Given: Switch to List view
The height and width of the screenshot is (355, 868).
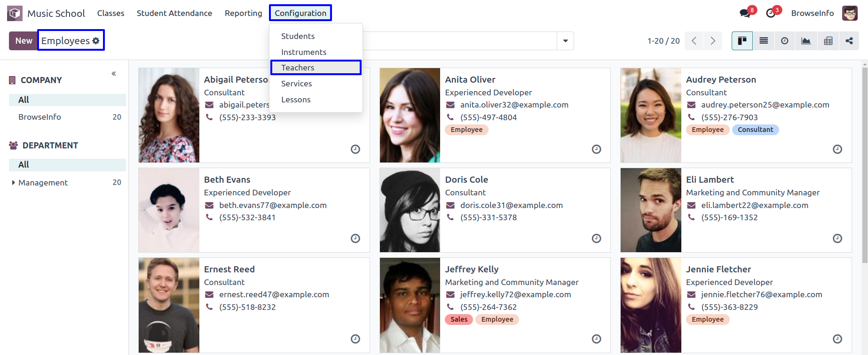Looking at the screenshot, I should (764, 41).
